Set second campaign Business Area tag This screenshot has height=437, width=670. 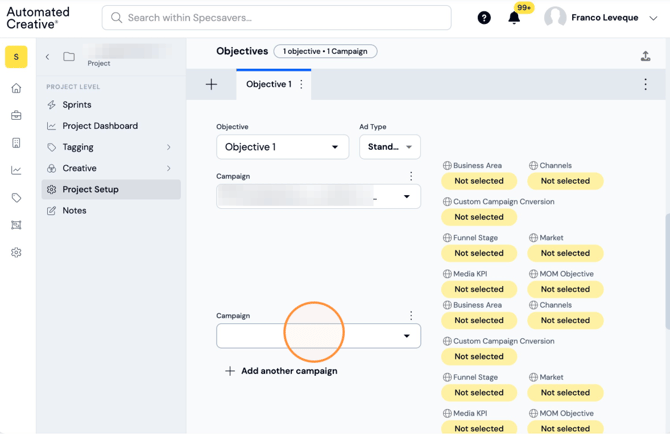[x=479, y=320]
